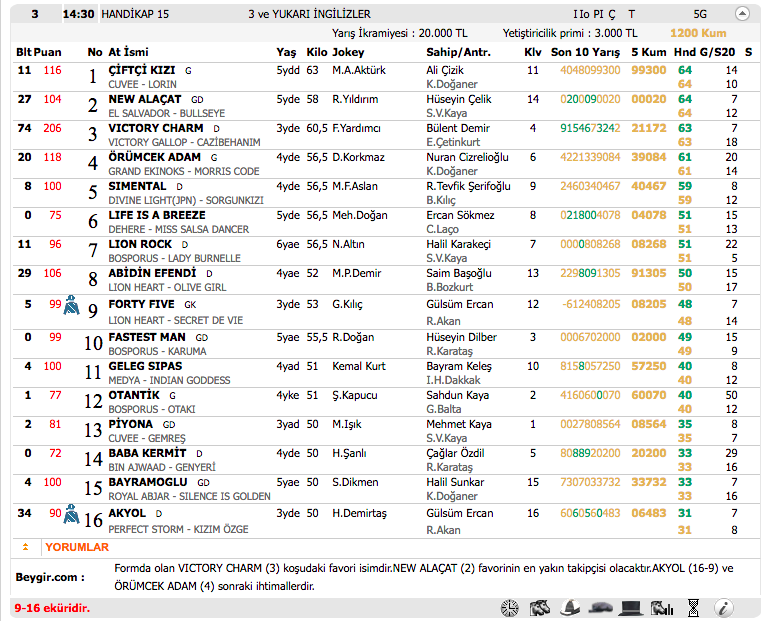Collapse the race panel with top-right arrow
Viewport: 763px width, 621px height.
click(741, 14)
